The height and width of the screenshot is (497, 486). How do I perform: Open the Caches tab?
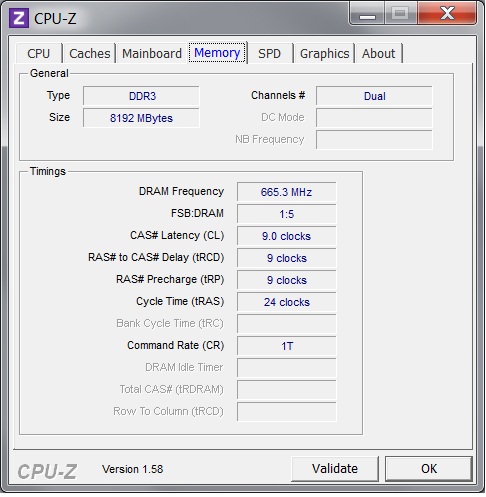[x=90, y=53]
